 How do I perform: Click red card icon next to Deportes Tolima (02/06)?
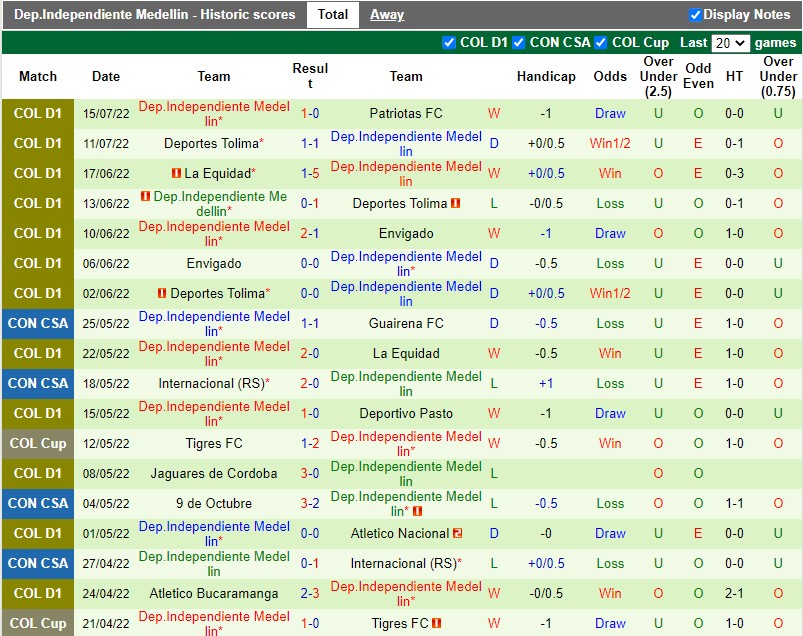click(162, 292)
